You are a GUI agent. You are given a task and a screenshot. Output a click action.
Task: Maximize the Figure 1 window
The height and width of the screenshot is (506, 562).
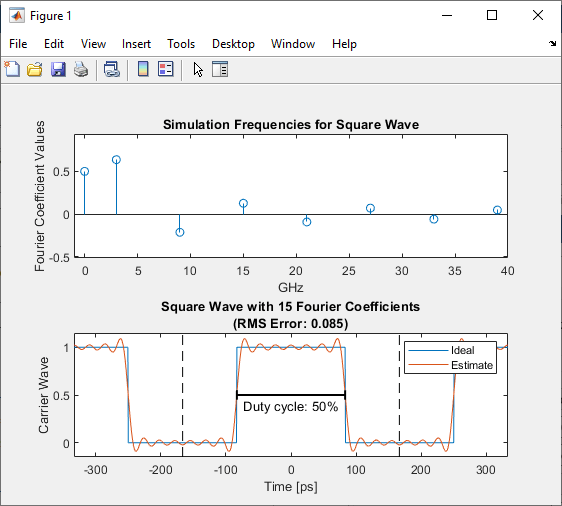[492, 15]
